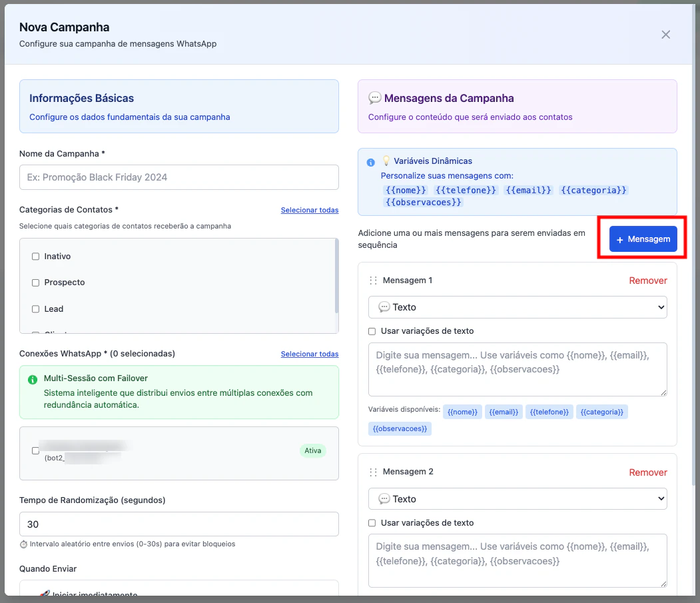Click {{email}} in Variáveis Dinâmicas box
Viewport: 700px width, 603px height.
point(529,191)
